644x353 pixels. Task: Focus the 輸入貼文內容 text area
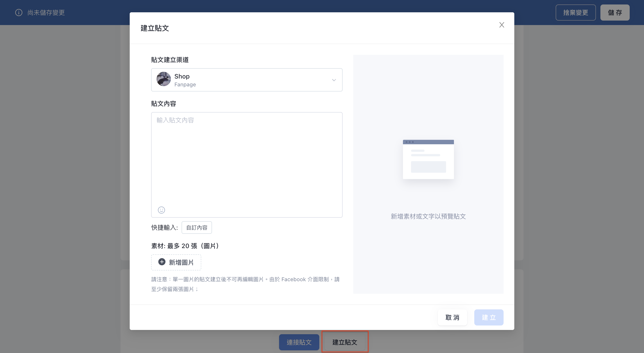247,165
